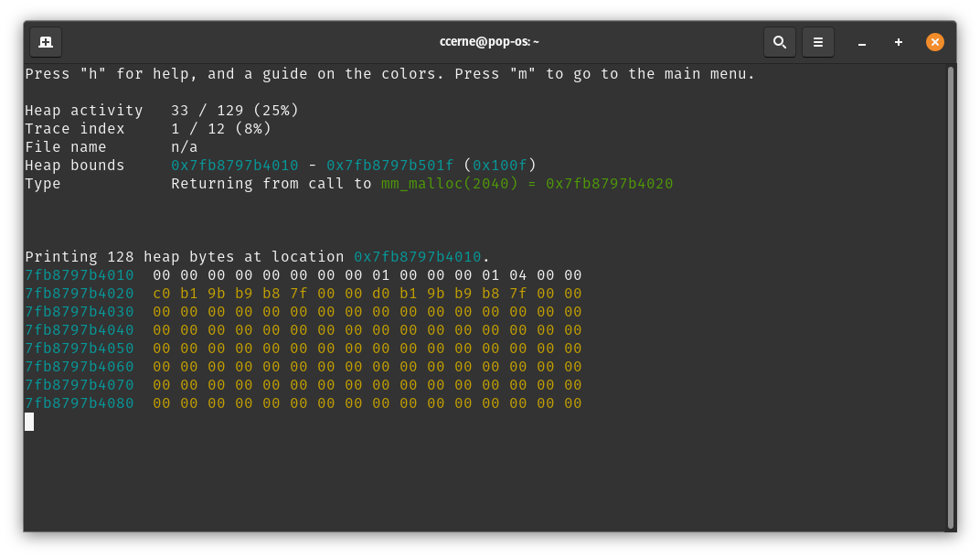Click the File name n/a value
The image size is (980, 558).
point(185,147)
